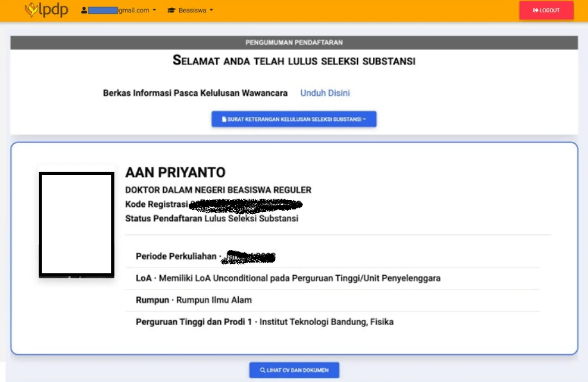Click the user profile icon beside the email
Screen dimensions: 588x382
[x=84, y=10]
